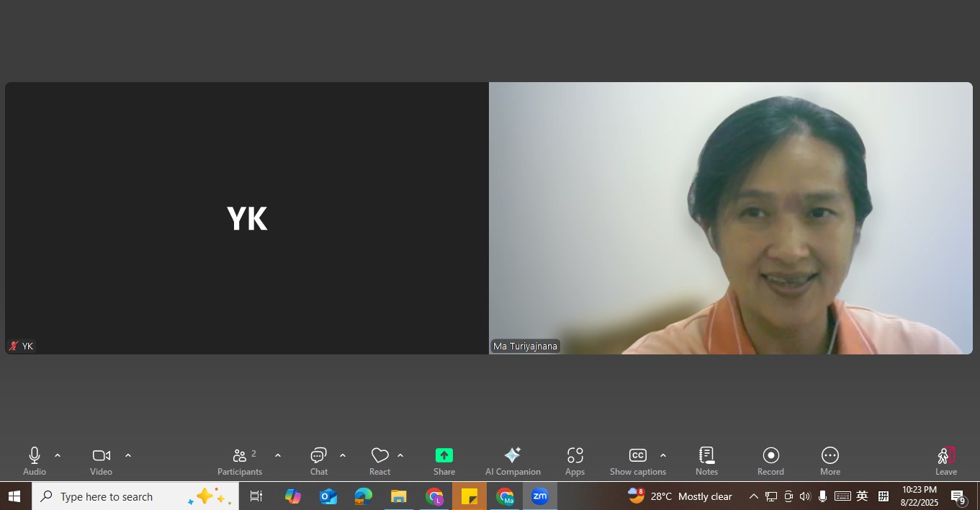Open the AI Companion panel
The width and height of the screenshot is (980, 510).
512,461
